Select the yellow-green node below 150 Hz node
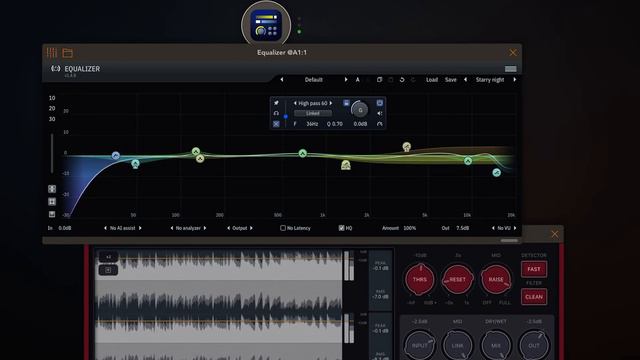This screenshot has height=360, width=640. pos(200,158)
